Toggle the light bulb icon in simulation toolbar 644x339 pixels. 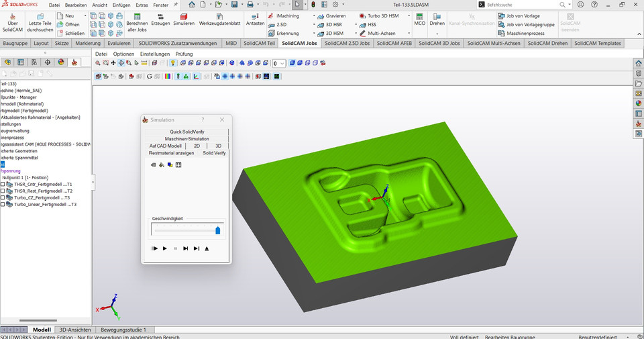click(173, 63)
